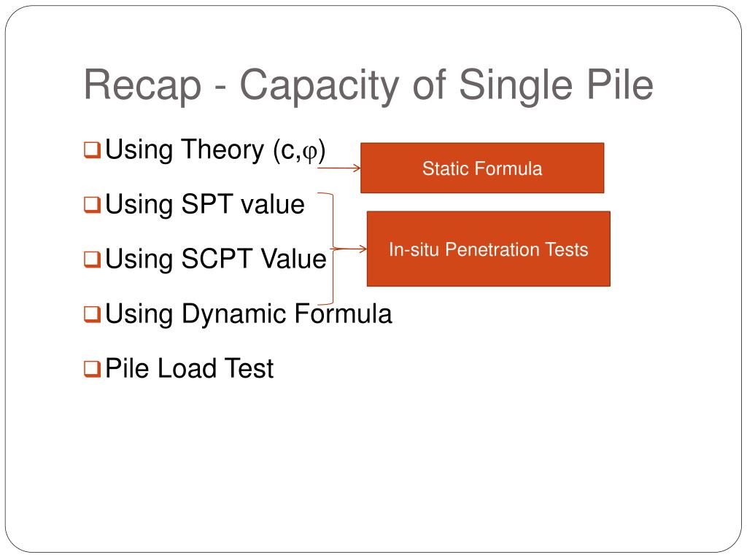747x560 pixels.
Task: Click the Using SPT value text
Action: (205, 205)
